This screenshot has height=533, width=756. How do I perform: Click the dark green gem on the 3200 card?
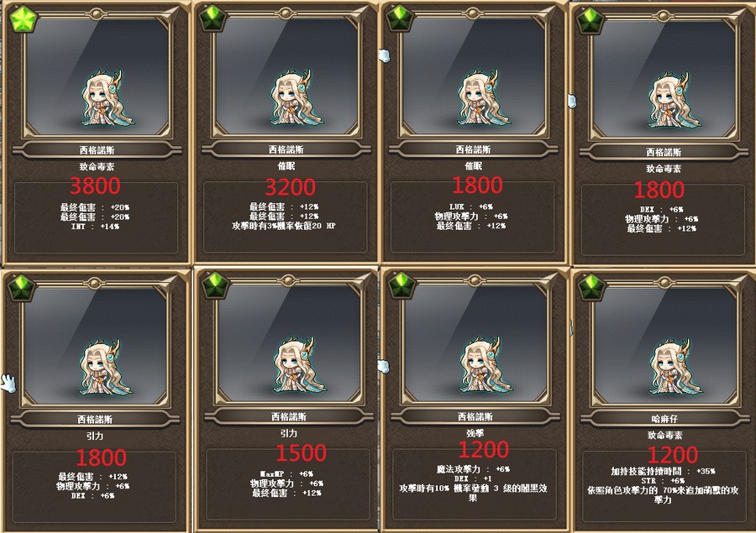coord(213,18)
